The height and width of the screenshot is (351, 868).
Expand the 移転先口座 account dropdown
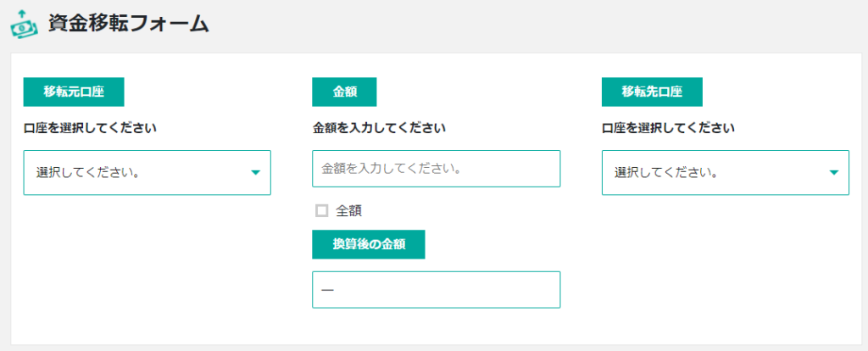(726, 173)
